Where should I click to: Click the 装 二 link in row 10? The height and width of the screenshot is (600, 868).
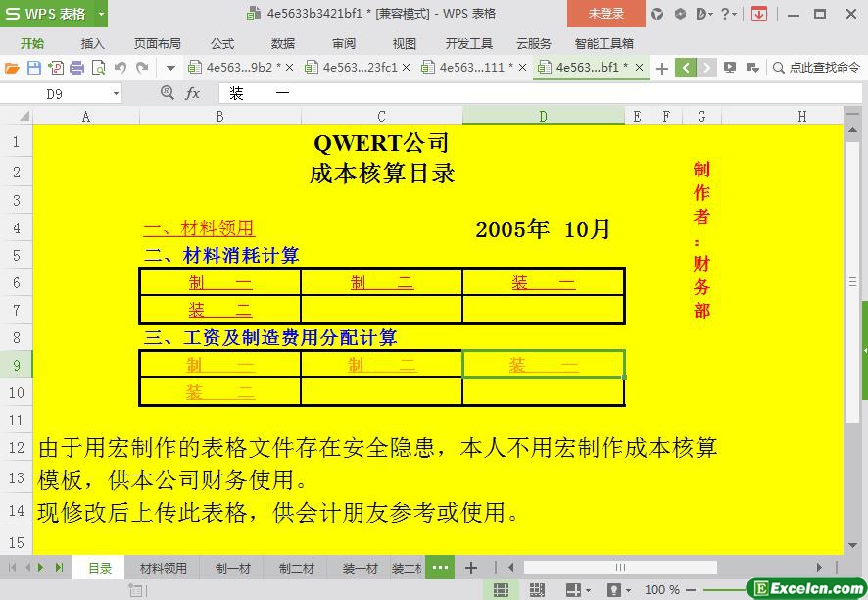[220, 392]
